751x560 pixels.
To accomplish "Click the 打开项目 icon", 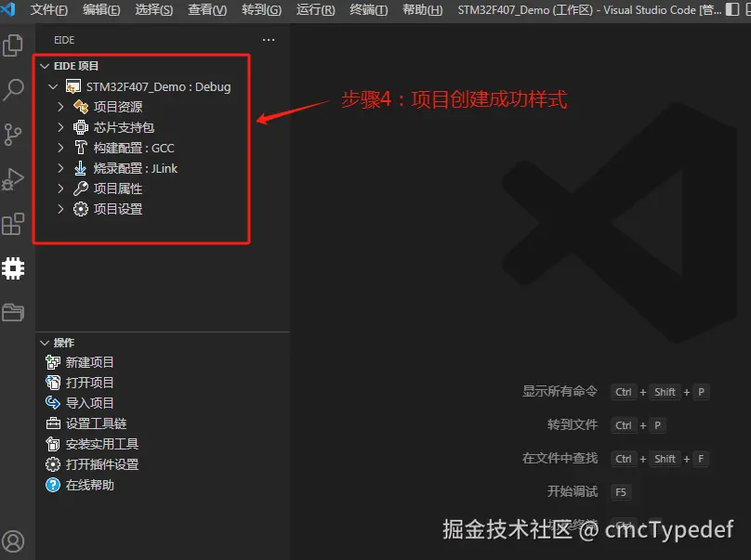I will (x=53, y=383).
